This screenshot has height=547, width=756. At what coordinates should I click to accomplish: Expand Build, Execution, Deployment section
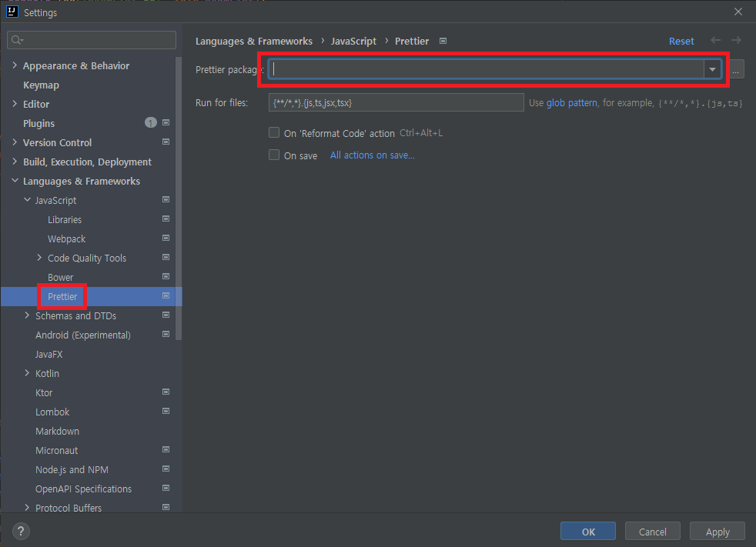[15, 162]
